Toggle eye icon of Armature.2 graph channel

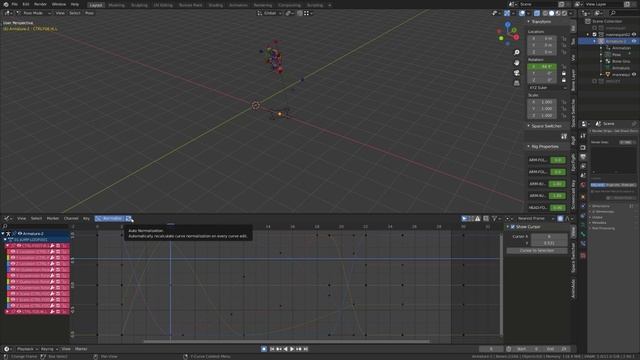20,233
